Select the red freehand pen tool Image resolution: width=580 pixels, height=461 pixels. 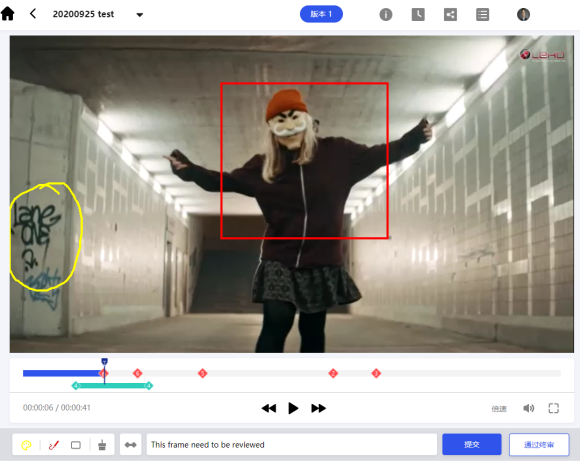(54, 445)
